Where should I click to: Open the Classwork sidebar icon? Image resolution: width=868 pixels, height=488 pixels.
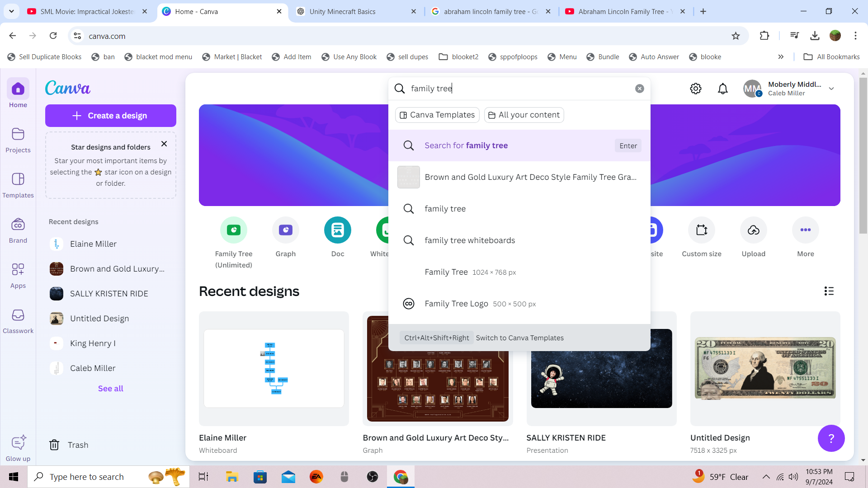pyautogui.click(x=18, y=320)
